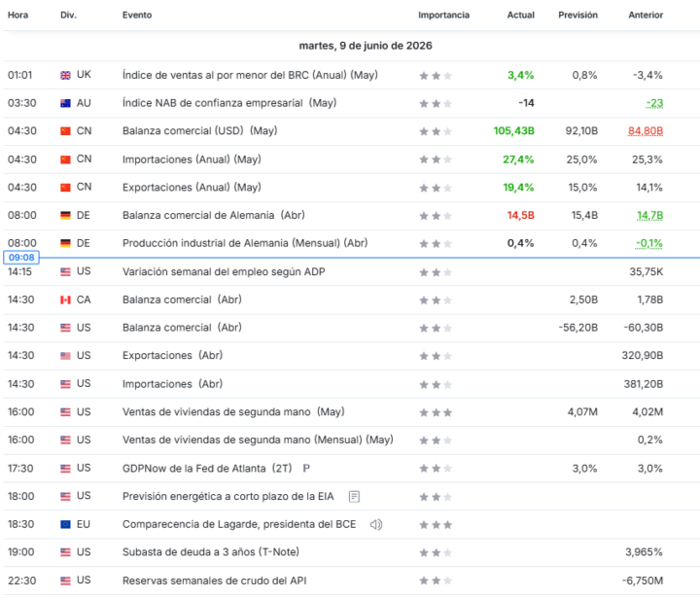Click the Germany flag beside Producción industrial
Screen dimensions: 700x599
[66, 244]
